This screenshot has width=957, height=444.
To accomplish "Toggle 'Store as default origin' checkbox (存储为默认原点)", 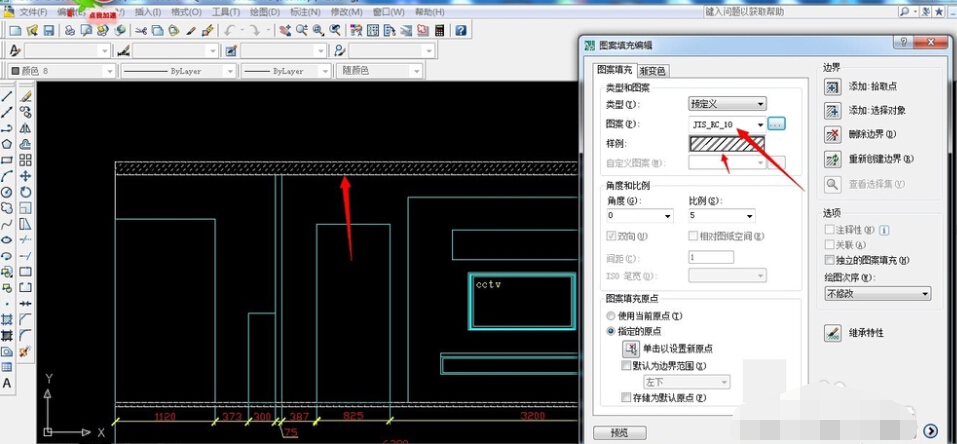I will coord(626,398).
